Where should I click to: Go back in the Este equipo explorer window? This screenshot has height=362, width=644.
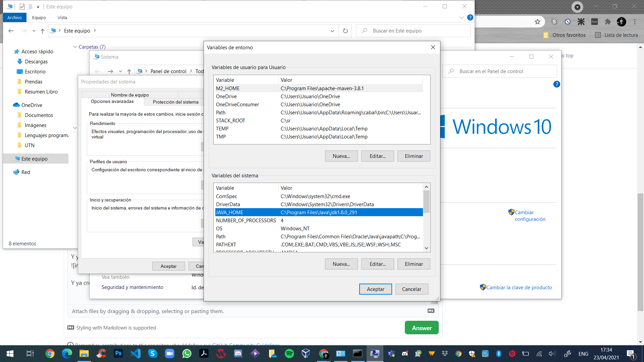point(11,31)
